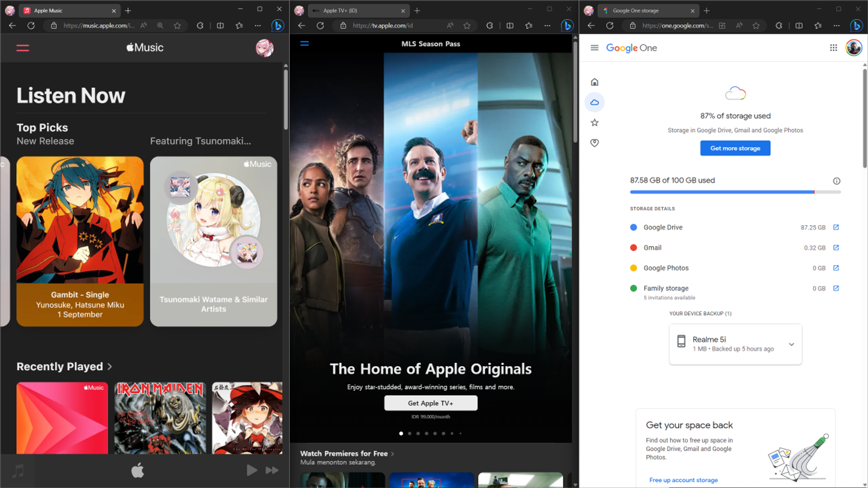Open split screen in Apple TV+ window

[x=510, y=26]
